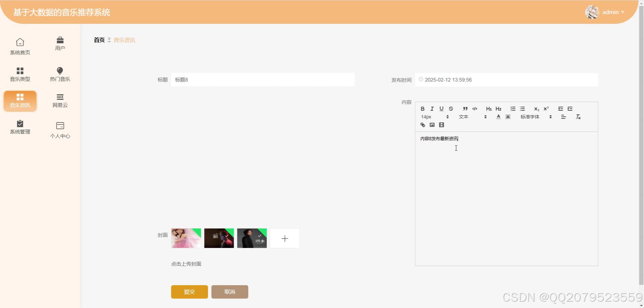Click the plus tile to upload cover
The image size is (644, 308).
284,238
